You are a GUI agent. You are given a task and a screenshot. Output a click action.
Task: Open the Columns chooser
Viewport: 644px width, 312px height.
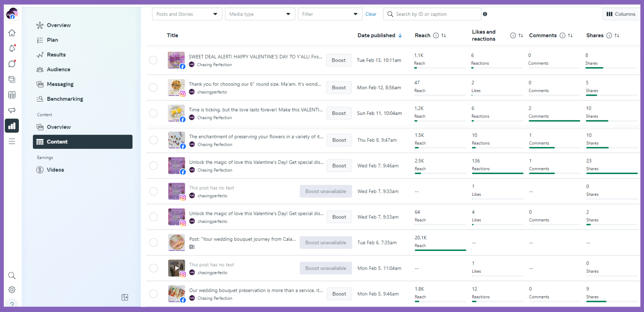point(621,14)
